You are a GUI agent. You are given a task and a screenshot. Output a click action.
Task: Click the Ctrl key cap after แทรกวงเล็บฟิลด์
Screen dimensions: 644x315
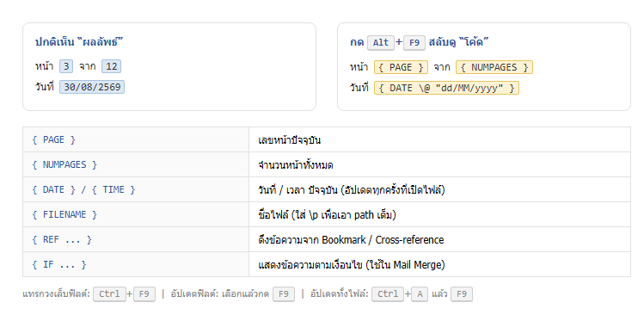(109, 294)
